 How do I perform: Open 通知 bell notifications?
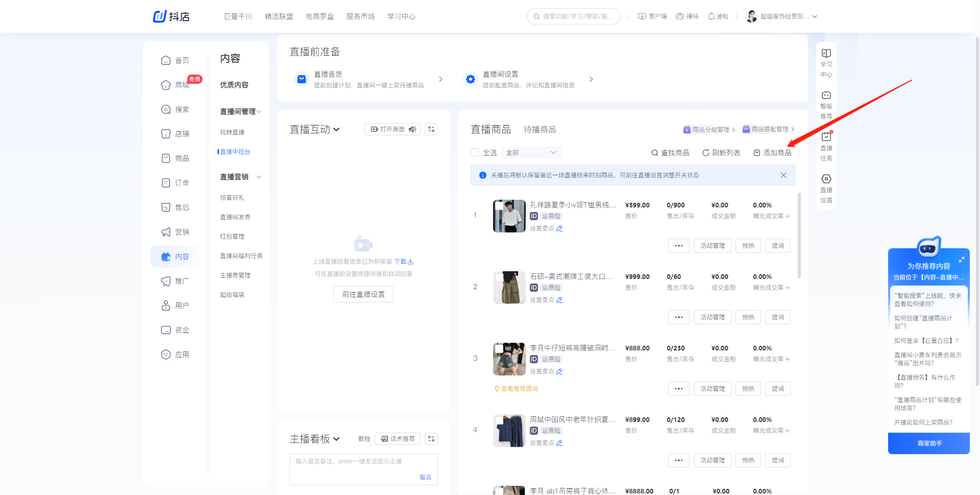718,16
